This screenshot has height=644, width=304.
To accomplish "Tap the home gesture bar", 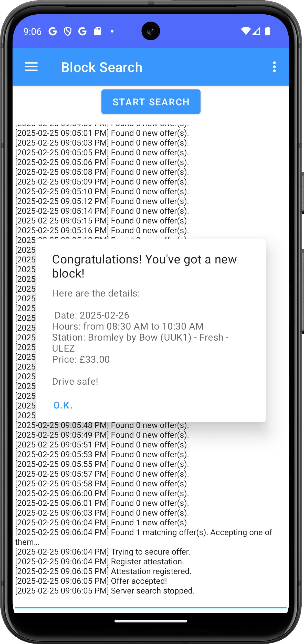I will 151,621.
